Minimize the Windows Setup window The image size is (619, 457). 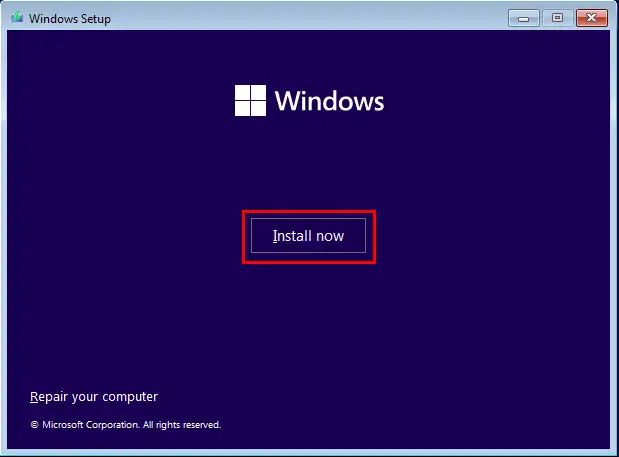523,18
